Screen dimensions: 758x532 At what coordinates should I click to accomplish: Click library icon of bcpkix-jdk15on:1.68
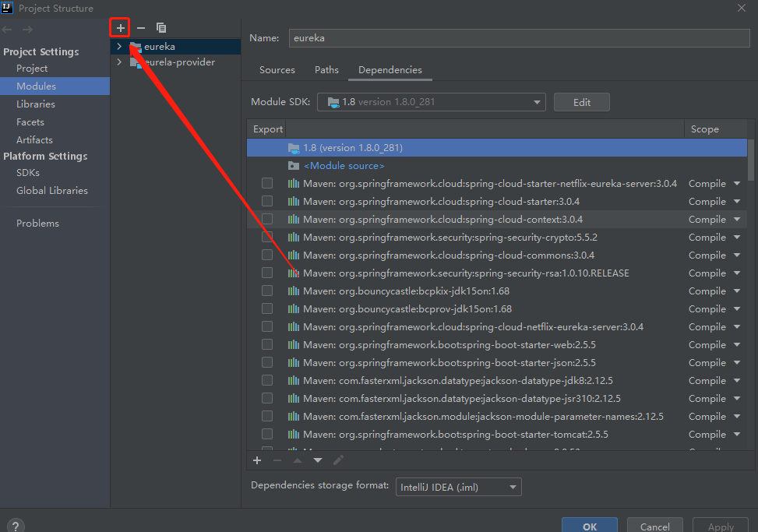[294, 291]
